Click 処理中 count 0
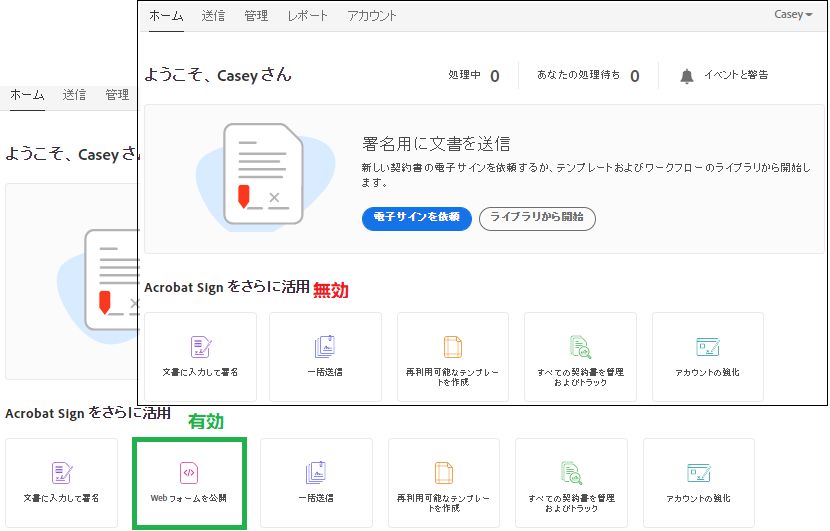 pos(494,76)
